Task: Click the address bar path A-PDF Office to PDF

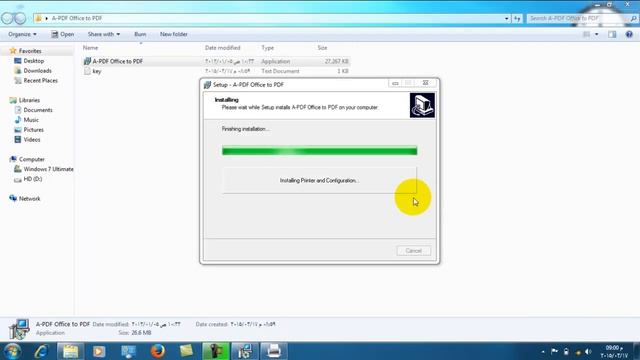Action: click(x=77, y=18)
